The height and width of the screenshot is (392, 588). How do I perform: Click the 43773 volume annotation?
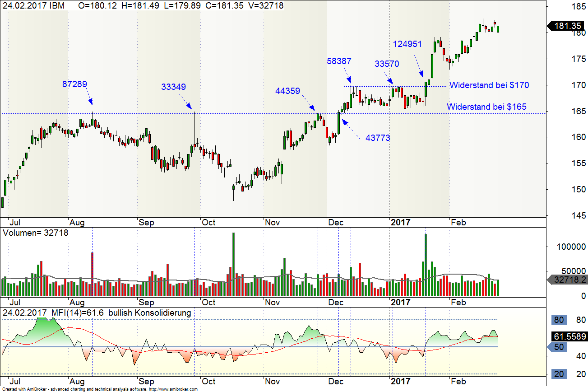point(378,138)
